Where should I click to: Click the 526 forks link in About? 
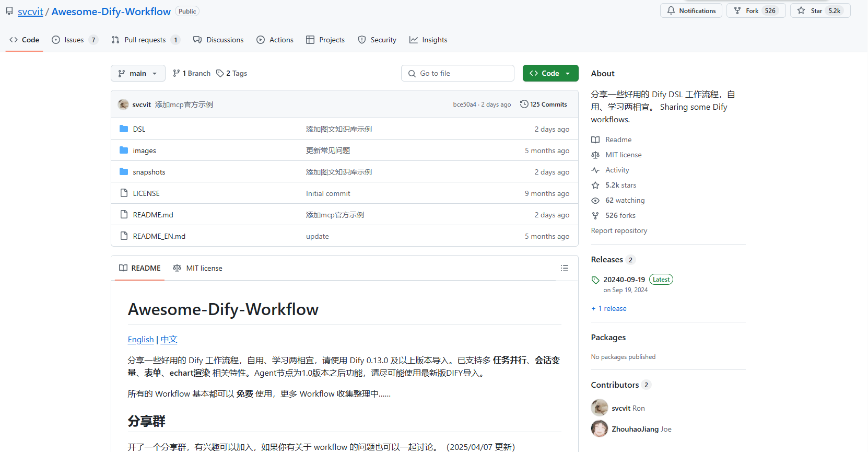(620, 215)
